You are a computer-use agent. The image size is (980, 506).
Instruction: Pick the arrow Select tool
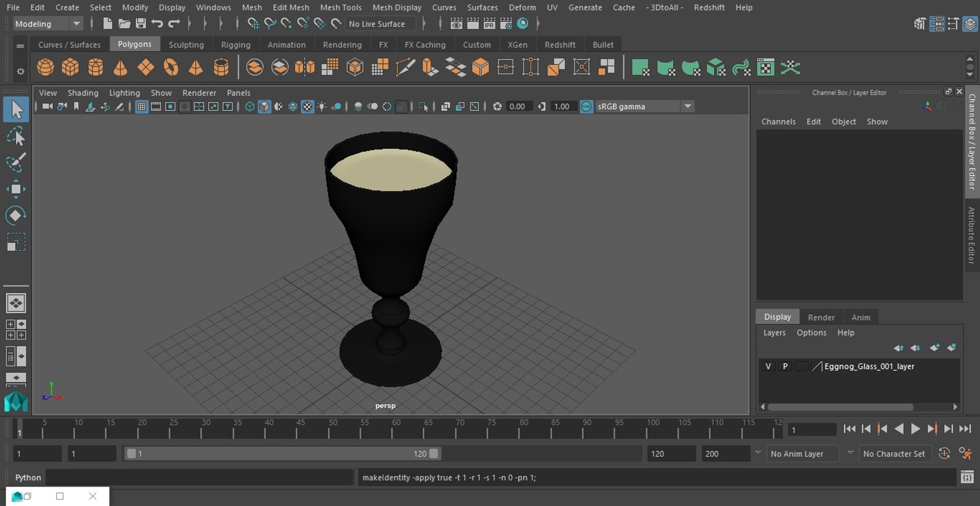pyautogui.click(x=16, y=110)
